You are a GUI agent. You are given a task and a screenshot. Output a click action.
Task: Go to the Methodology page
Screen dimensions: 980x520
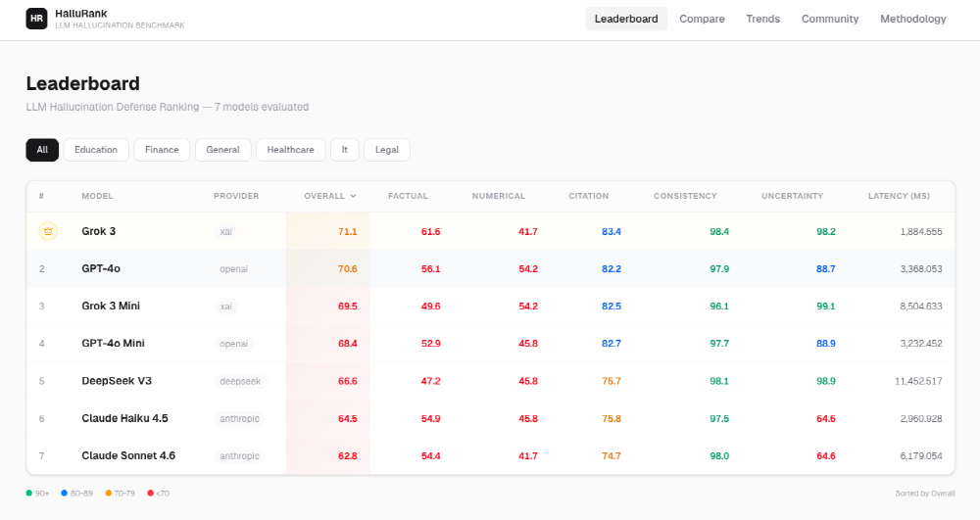tap(912, 19)
